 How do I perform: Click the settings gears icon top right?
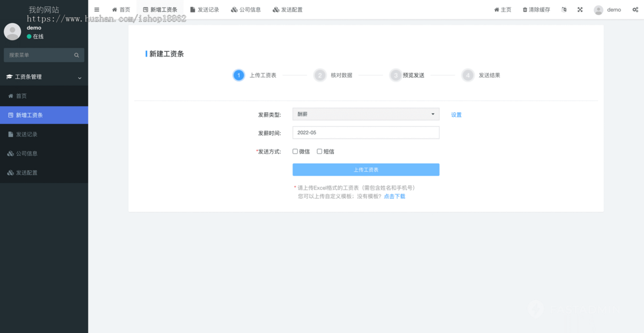coord(635,9)
